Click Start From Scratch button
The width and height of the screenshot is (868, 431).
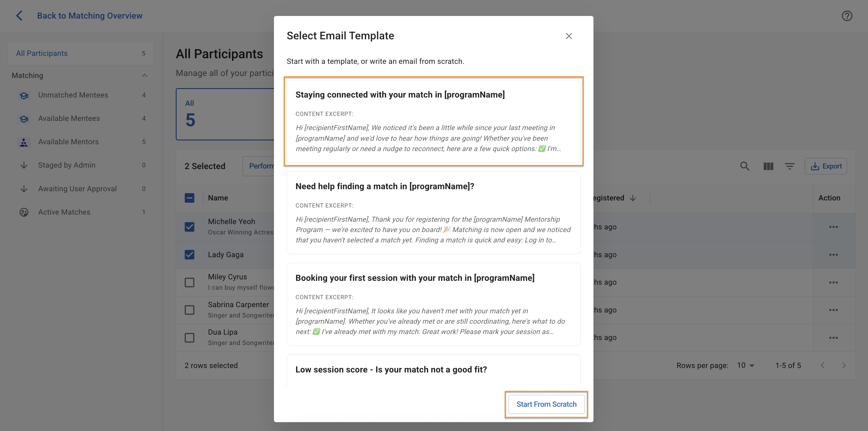546,404
